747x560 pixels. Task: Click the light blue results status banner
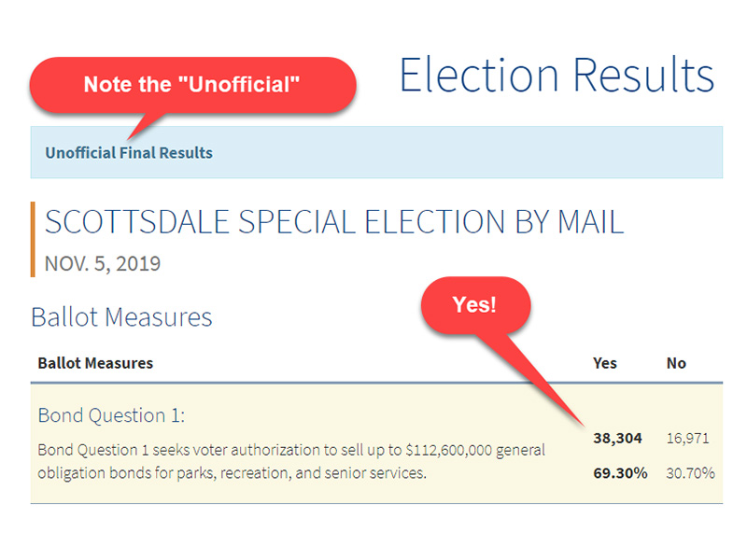tap(376, 152)
